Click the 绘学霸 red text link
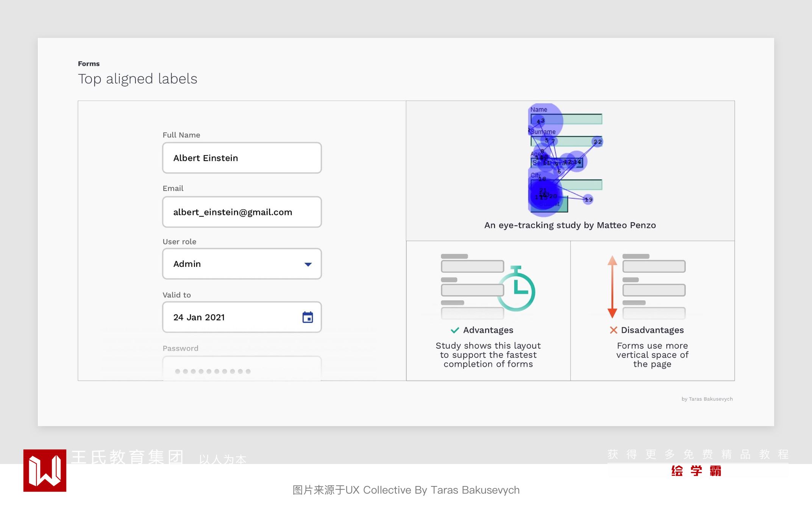 (x=696, y=471)
